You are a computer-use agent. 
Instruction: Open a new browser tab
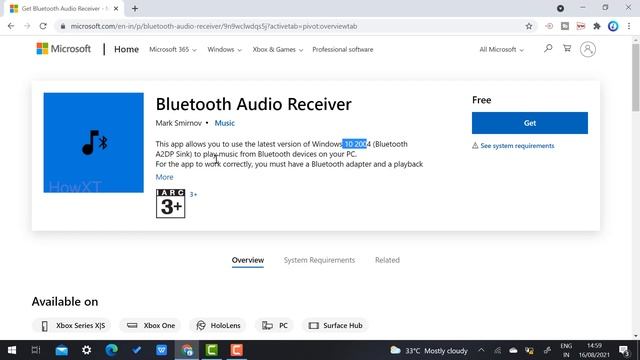[x=135, y=8]
